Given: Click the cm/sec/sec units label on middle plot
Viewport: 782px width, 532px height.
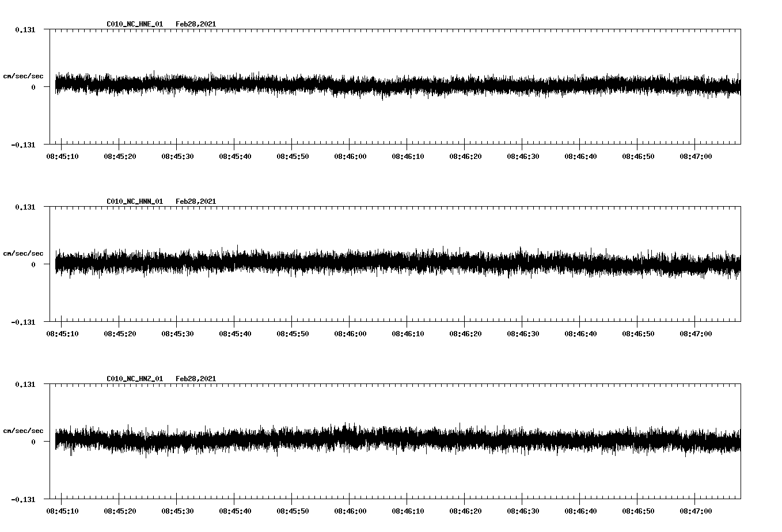Looking at the screenshot, I should click(24, 253).
